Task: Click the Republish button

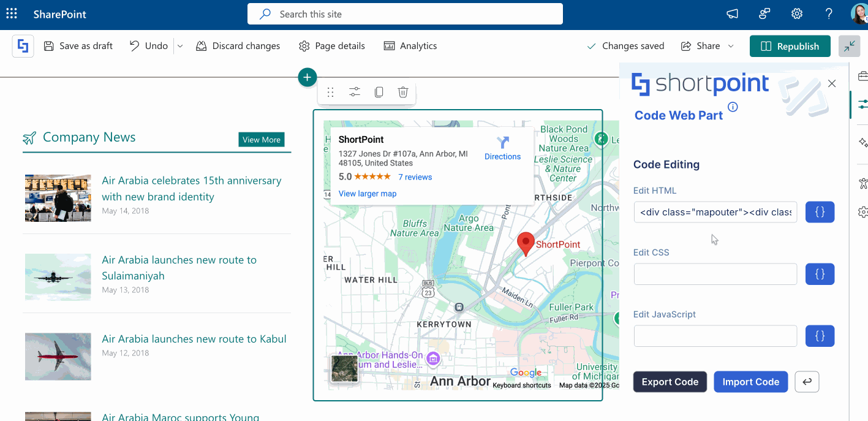Action: click(x=790, y=46)
